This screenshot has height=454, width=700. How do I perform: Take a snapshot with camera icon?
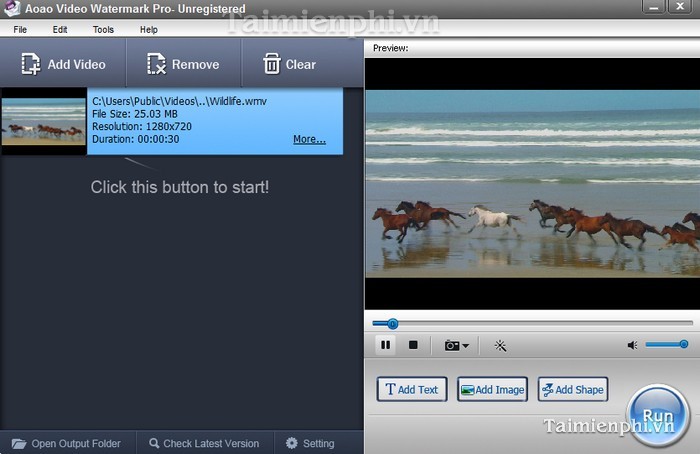click(451, 346)
